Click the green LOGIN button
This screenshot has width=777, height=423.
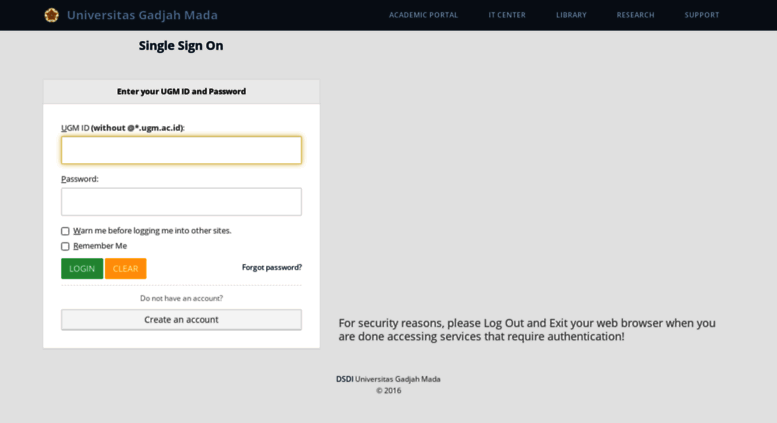tap(82, 268)
